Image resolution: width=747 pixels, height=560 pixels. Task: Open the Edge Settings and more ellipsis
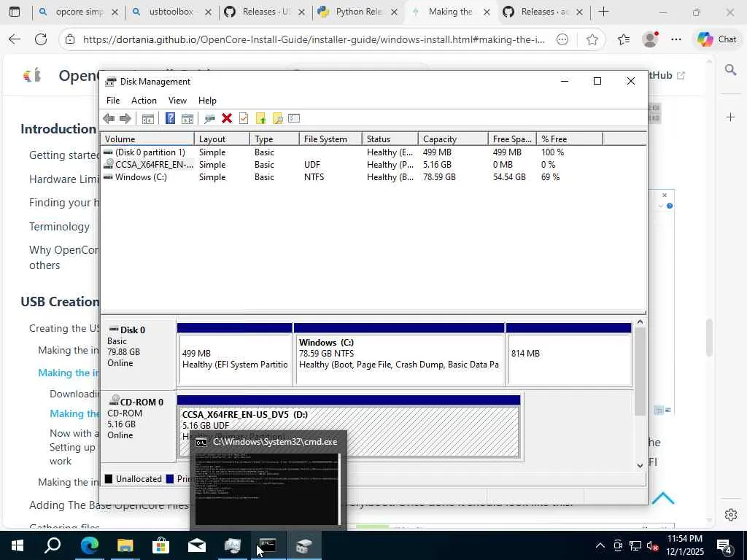[x=676, y=39]
